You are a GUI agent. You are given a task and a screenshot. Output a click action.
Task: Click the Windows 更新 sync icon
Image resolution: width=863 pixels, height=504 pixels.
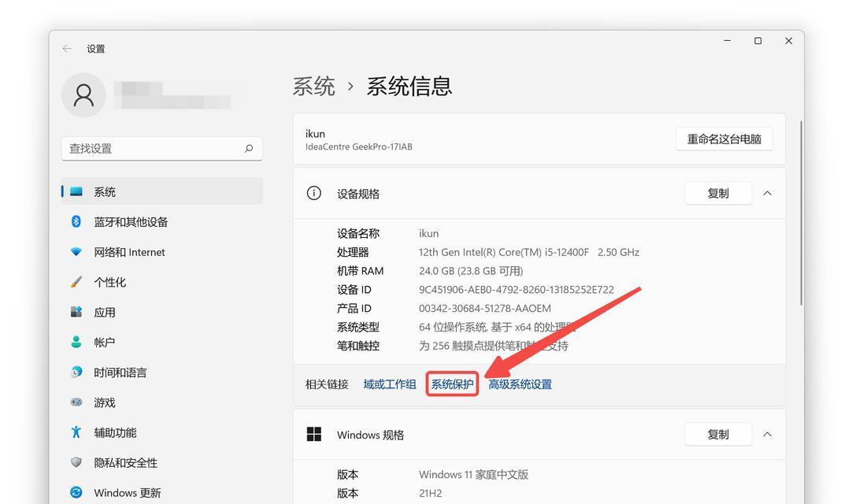click(76, 492)
